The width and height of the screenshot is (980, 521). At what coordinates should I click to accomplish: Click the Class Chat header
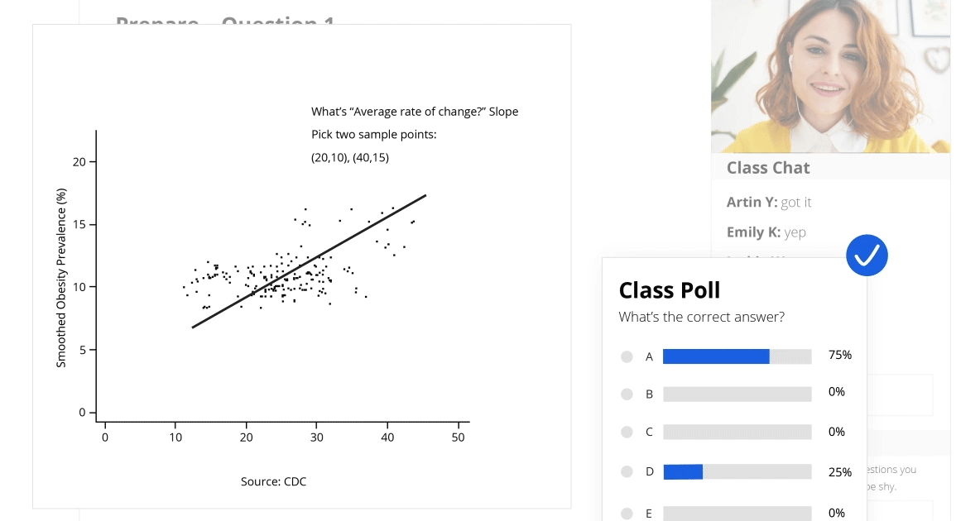pyautogui.click(x=768, y=168)
